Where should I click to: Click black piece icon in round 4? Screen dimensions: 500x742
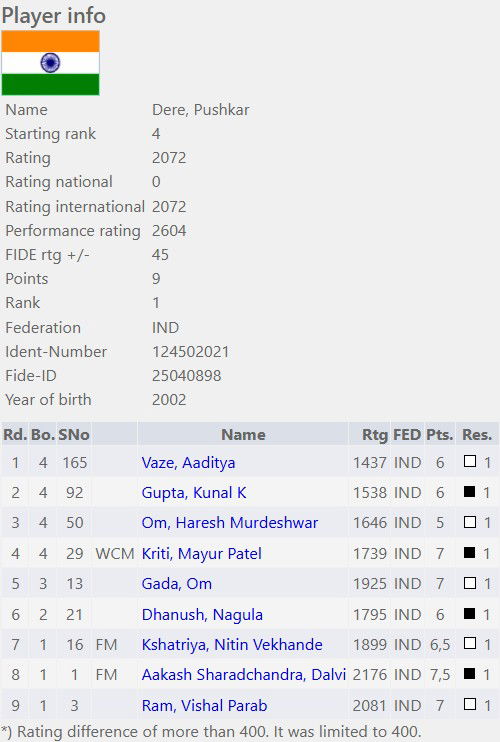pos(470,552)
